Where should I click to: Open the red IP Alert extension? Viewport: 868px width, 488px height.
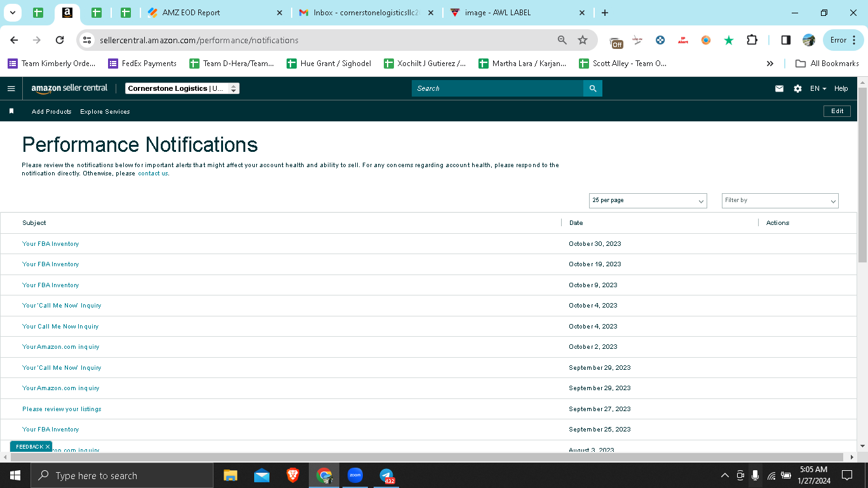683,40
